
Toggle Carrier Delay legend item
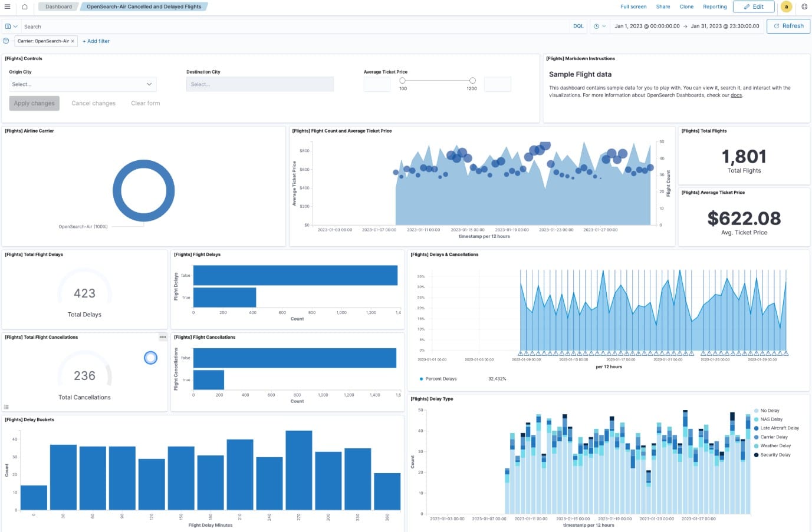[x=774, y=437]
